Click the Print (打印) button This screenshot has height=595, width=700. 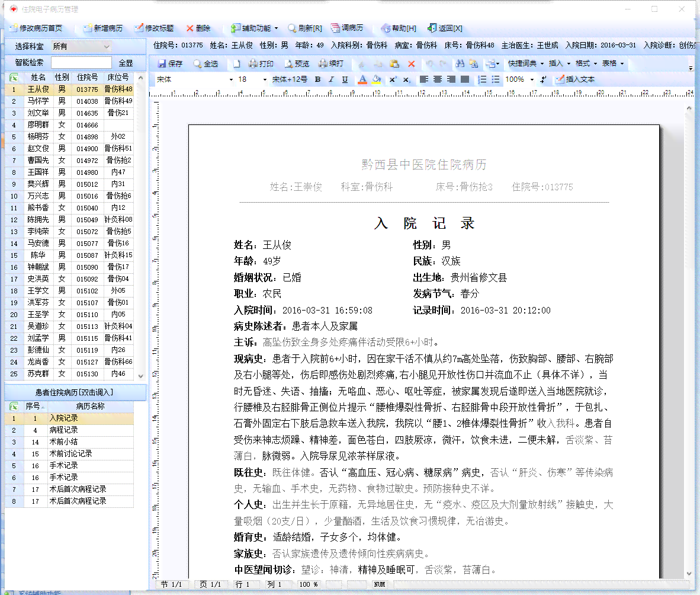pos(261,64)
